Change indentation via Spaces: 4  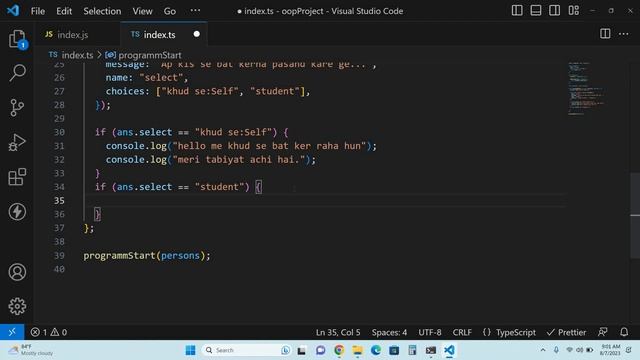(x=389, y=332)
